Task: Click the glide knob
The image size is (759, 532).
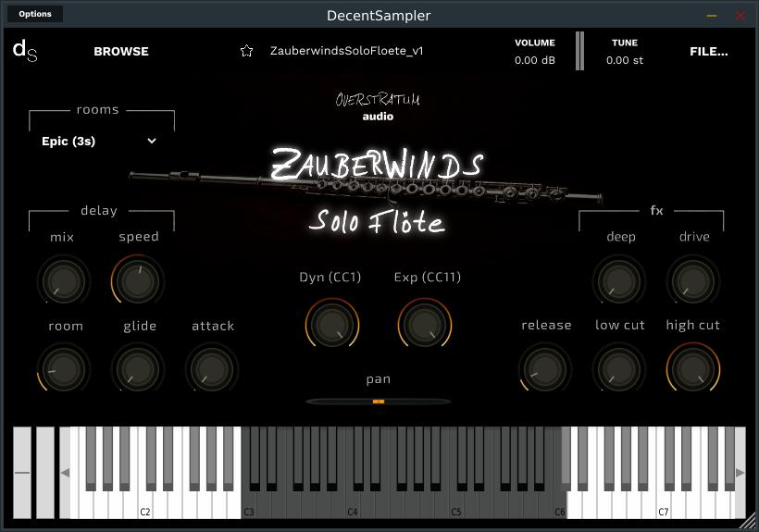Action: click(x=138, y=369)
